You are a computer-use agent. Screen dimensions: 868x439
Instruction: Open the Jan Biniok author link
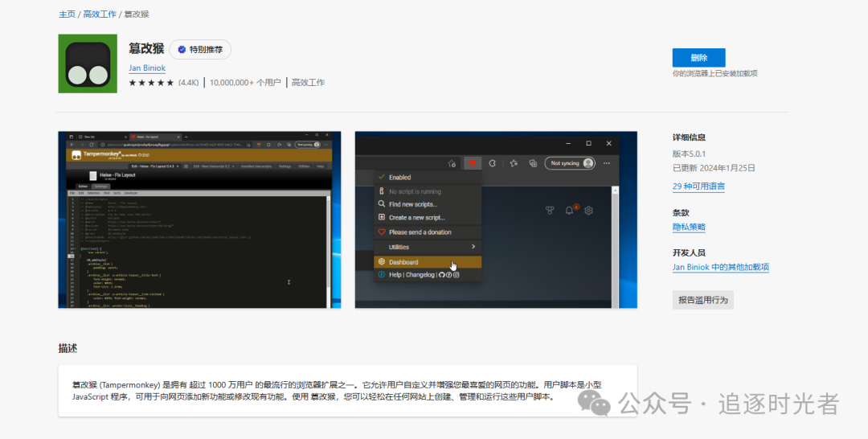[x=147, y=68]
